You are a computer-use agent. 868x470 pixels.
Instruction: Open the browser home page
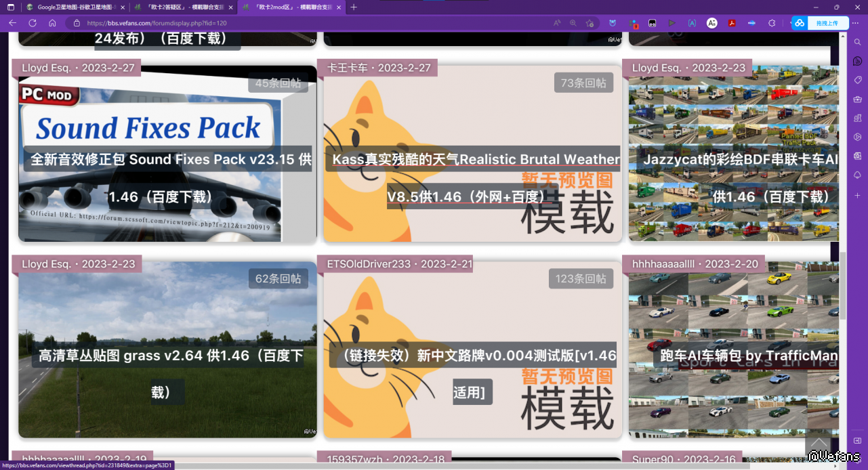pyautogui.click(x=52, y=23)
